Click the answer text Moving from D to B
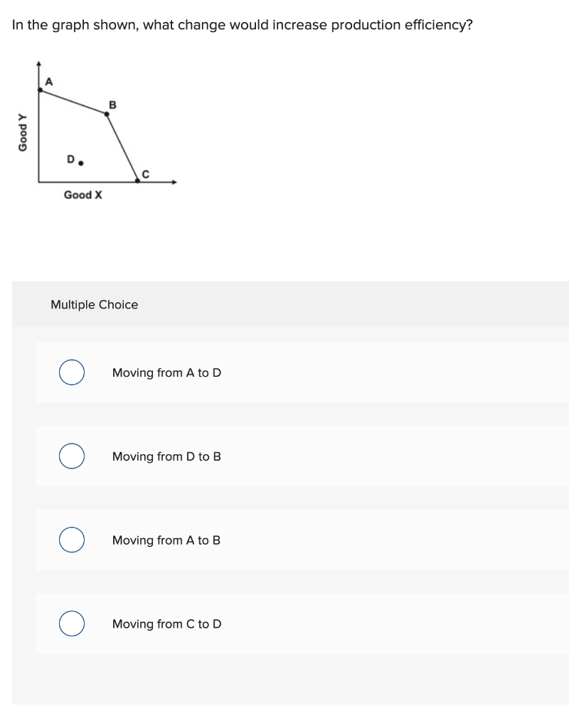The height and width of the screenshot is (728, 569). pyautogui.click(x=166, y=456)
